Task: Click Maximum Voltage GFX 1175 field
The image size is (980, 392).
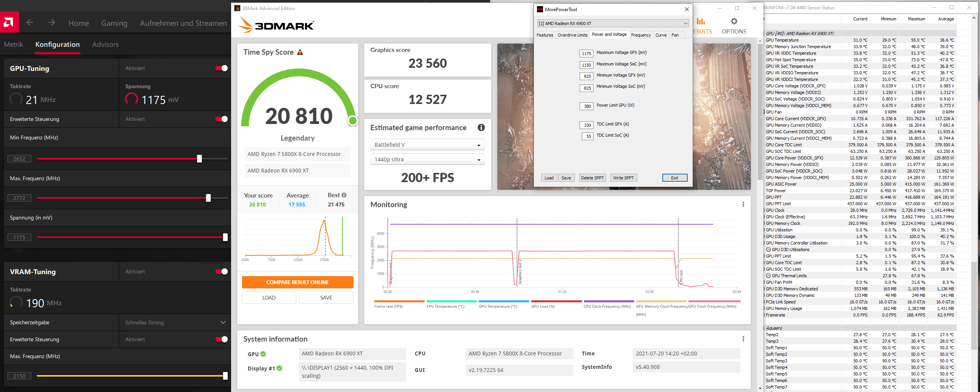Action: (x=587, y=54)
